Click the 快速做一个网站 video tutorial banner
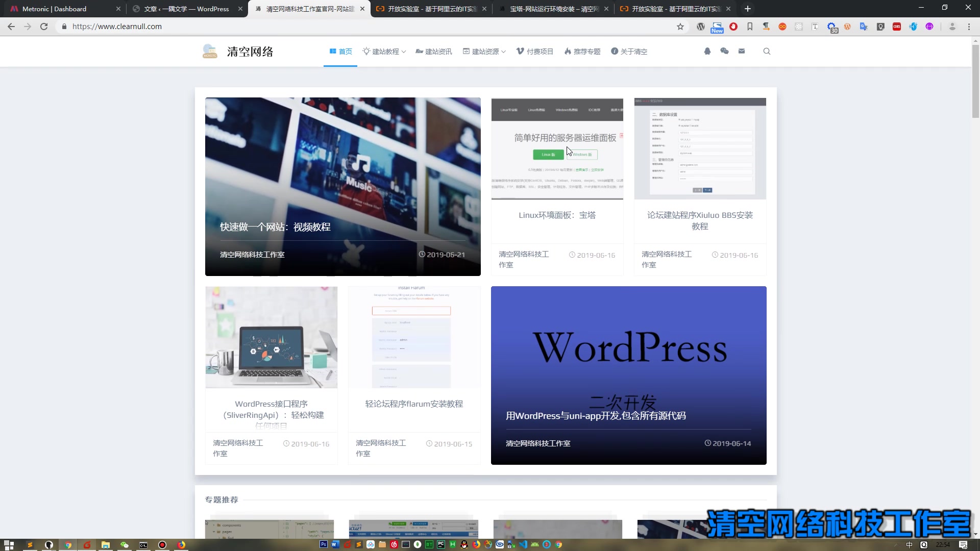The image size is (980, 551). point(342,187)
